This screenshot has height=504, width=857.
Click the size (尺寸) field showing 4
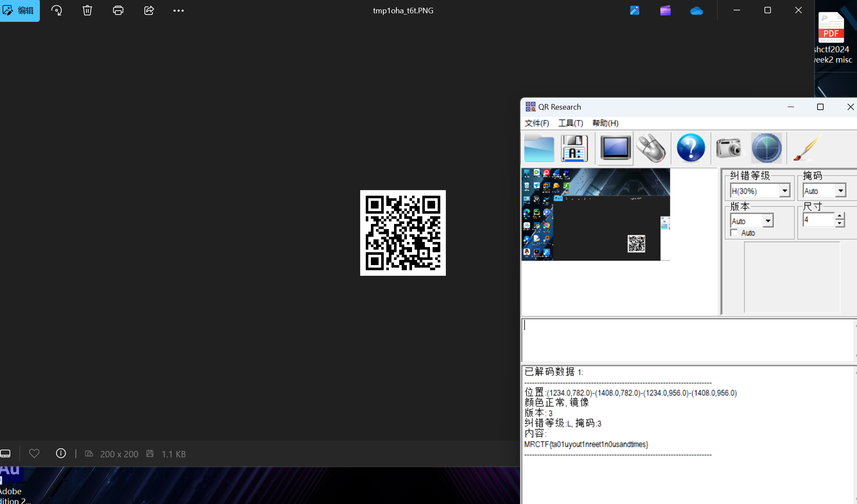click(x=818, y=220)
